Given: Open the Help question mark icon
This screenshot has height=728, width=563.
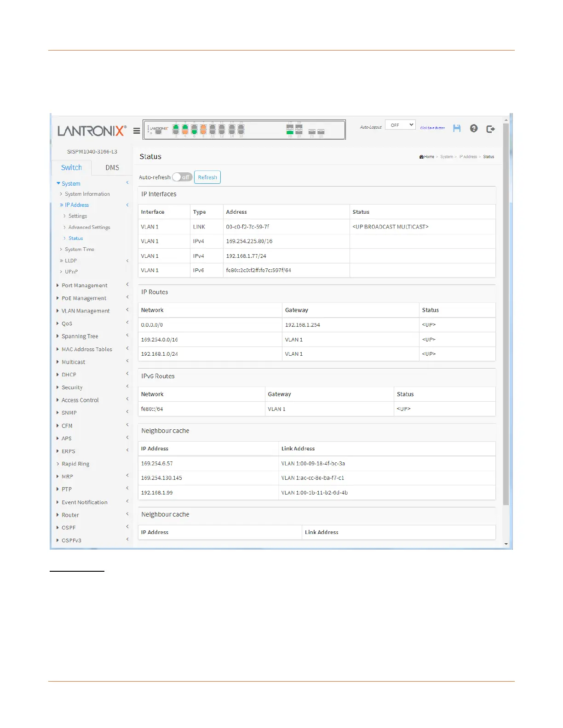Looking at the screenshot, I should (x=474, y=128).
